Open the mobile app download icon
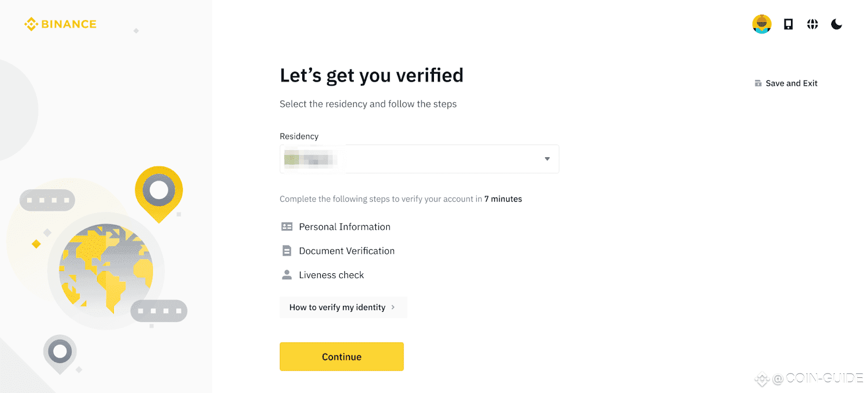 tap(788, 24)
